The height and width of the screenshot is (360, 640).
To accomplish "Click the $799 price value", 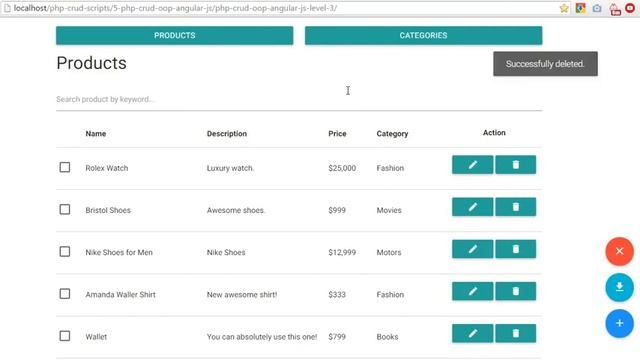I will [x=337, y=337].
